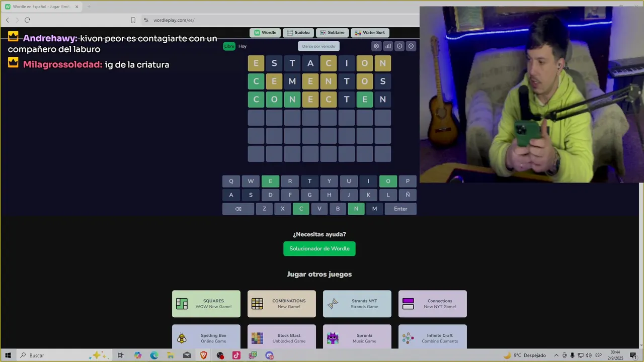Click the Z key on on-screen keyboard

point(264,209)
